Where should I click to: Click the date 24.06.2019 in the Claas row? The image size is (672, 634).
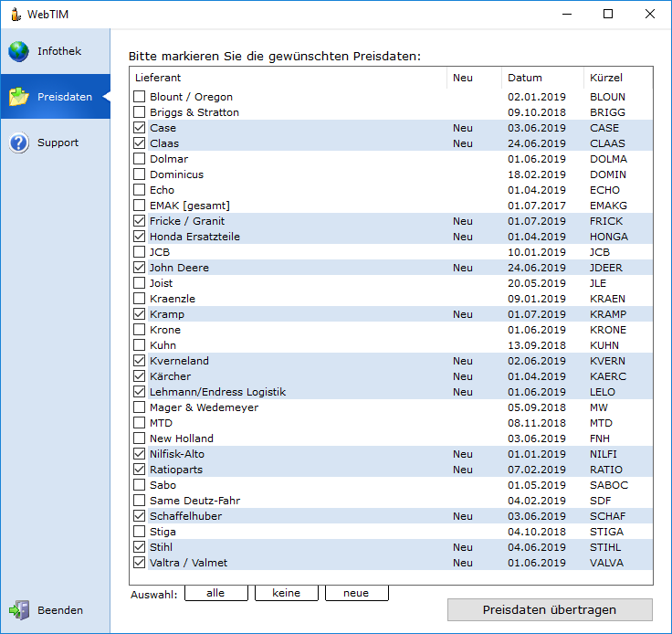click(x=537, y=143)
